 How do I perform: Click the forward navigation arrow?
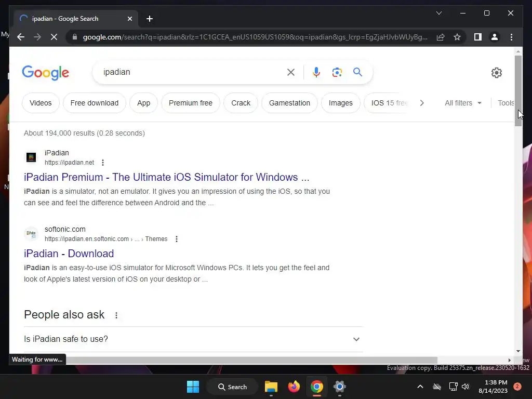37,37
